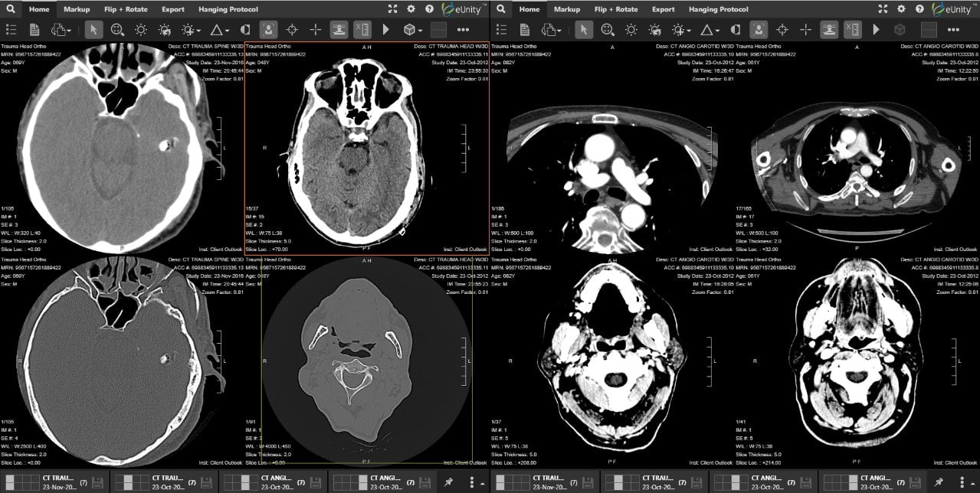Open vertical dots menu in right series bar
This screenshot has height=493, width=980.
(x=962, y=483)
